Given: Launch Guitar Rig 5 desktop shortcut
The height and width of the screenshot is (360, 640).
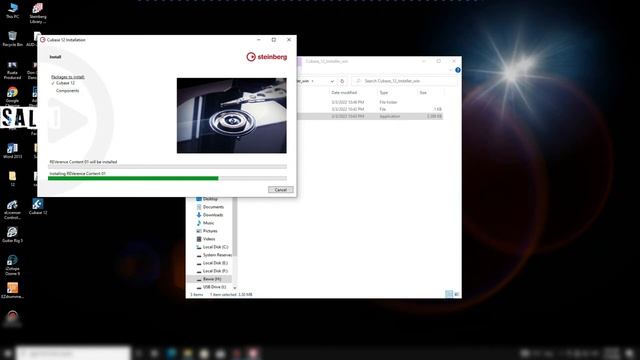Looking at the screenshot, I should pyautogui.click(x=12, y=235).
